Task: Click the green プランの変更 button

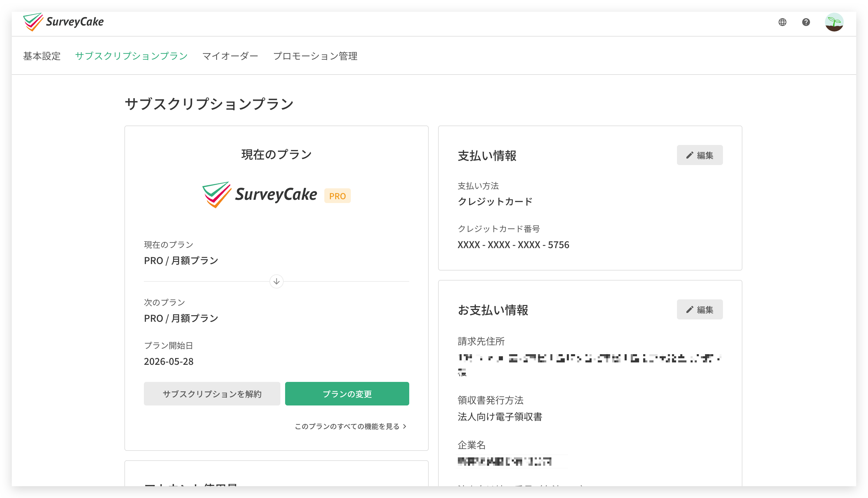Action: (x=347, y=394)
